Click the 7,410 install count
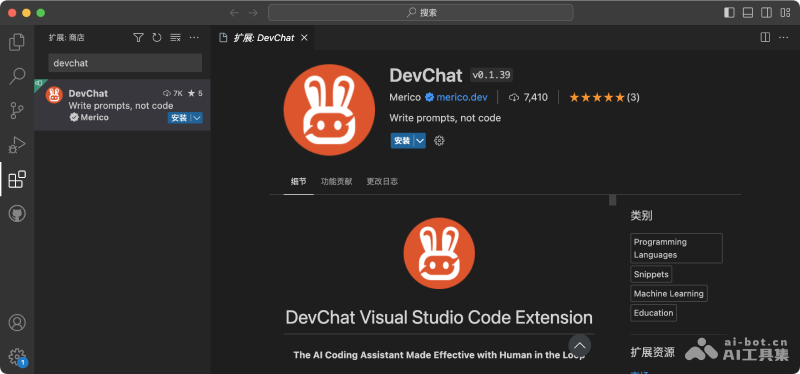This screenshot has height=374, width=800. pyautogui.click(x=529, y=97)
